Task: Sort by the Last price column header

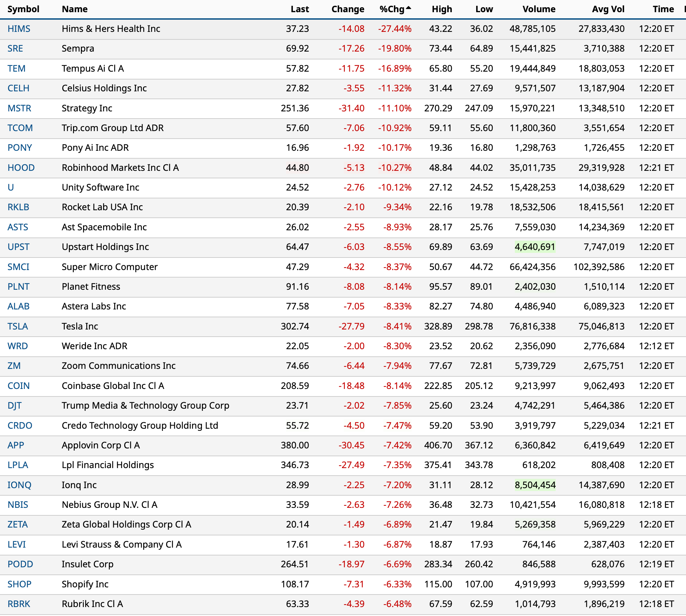Action: [x=299, y=9]
